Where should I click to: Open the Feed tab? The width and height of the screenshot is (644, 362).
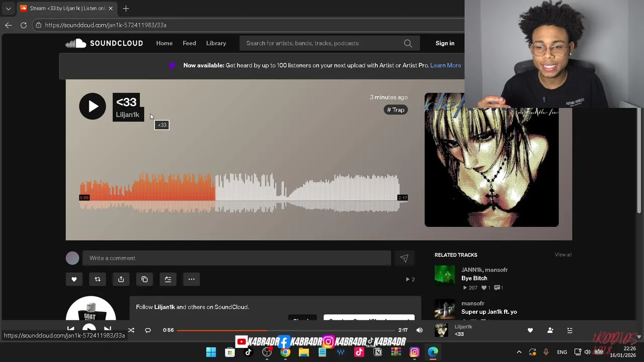coord(189,43)
